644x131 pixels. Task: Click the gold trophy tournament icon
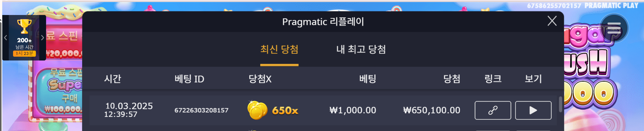click(24, 26)
